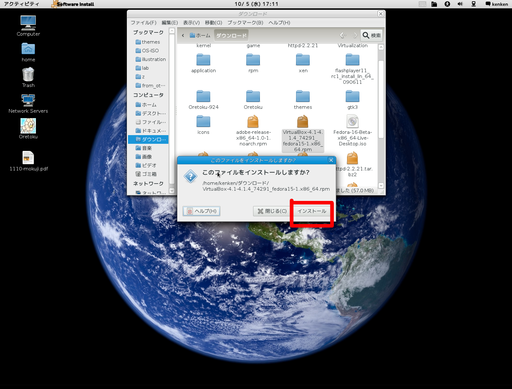Select the Oretoku-924 folder
512x389 pixels.
[x=203, y=100]
